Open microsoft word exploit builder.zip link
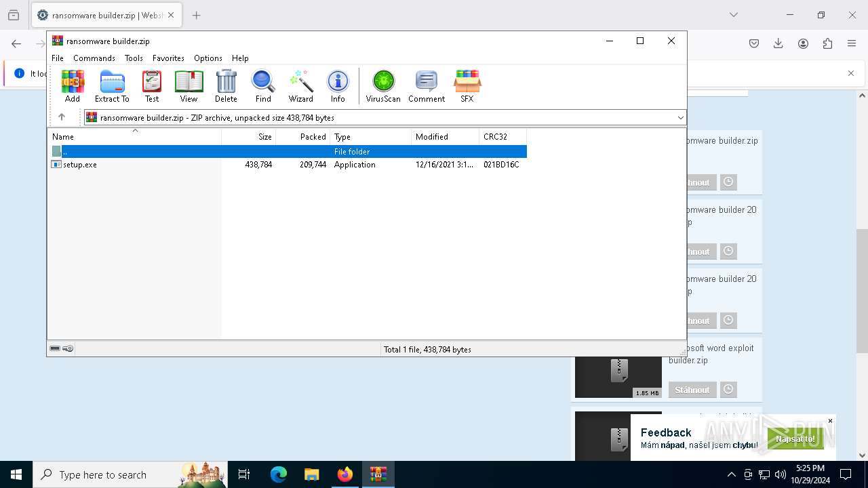Image resolution: width=868 pixels, height=488 pixels. point(711,354)
